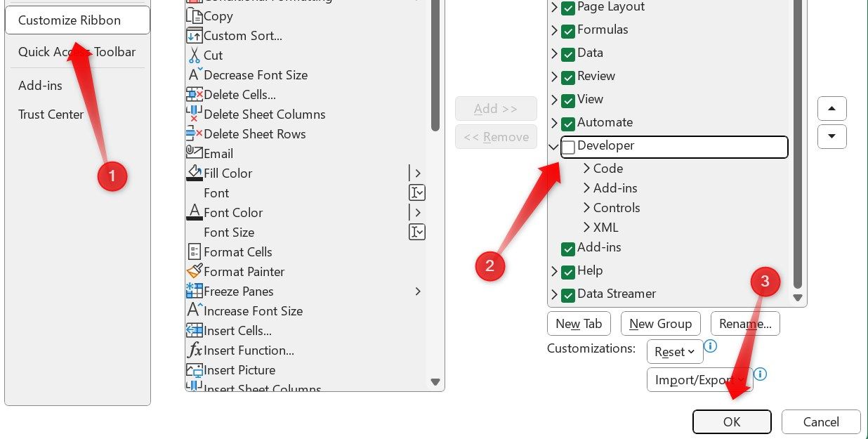Click scroll-down arrow of tabs list
868x439 pixels.
point(798,298)
